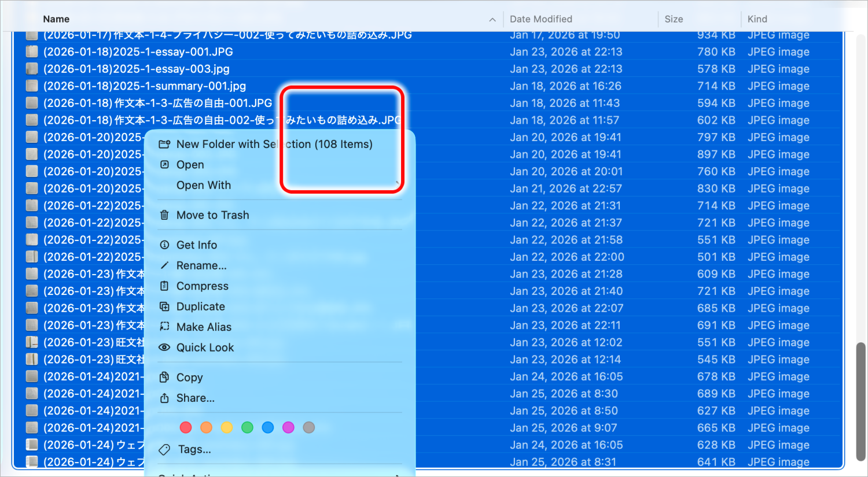Select the file 2025-1-summary-001.jpg
868x477 pixels.
tap(145, 86)
